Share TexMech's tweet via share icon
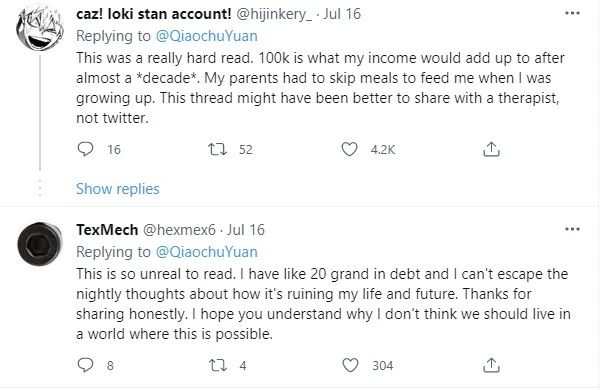This screenshot has width=600, height=390. 491,365
